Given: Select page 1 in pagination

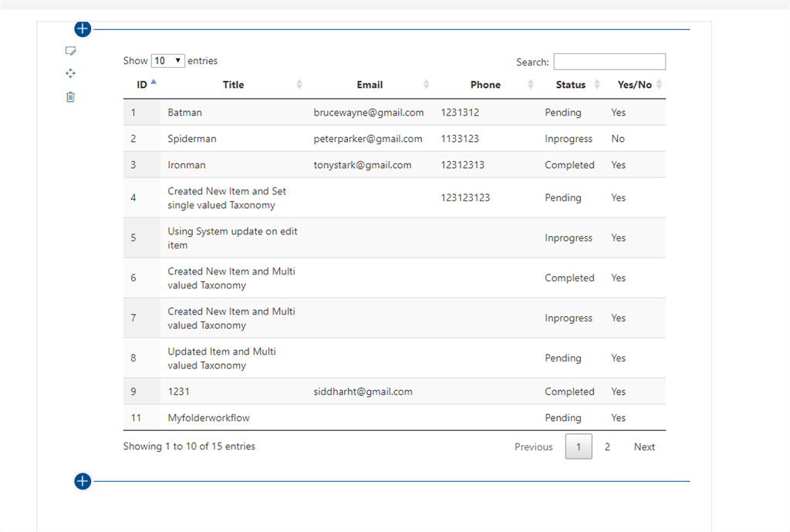Looking at the screenshot, I should [x=579, y=446].
